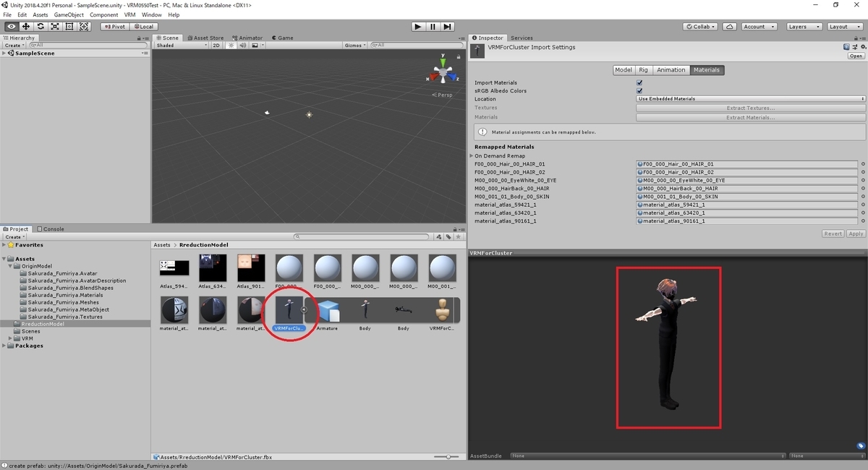Open Hierarchy Create dropdown

pyautogui.click(x=14, y=46)
